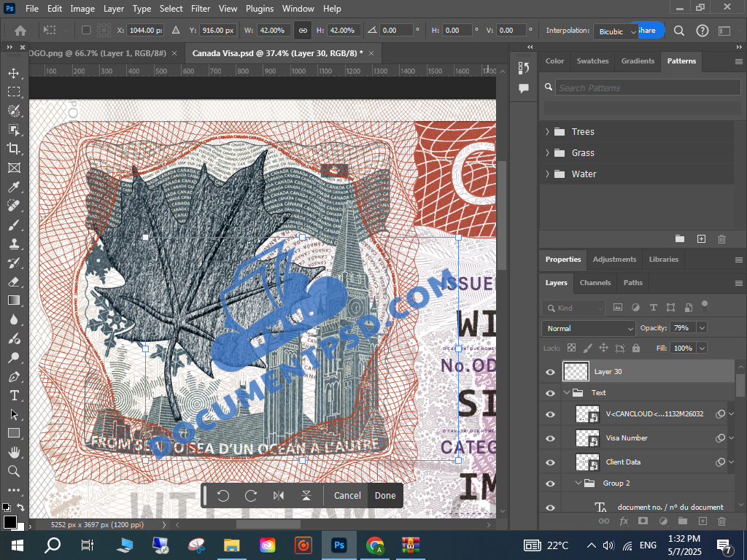
Task: Create new pattern button
Action: [701, 239]
